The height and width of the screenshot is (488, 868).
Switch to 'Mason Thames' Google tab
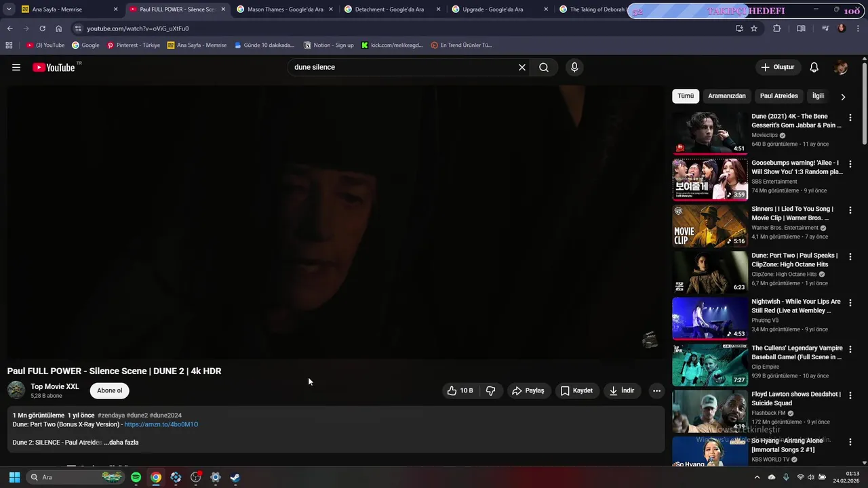coord(285,9)
